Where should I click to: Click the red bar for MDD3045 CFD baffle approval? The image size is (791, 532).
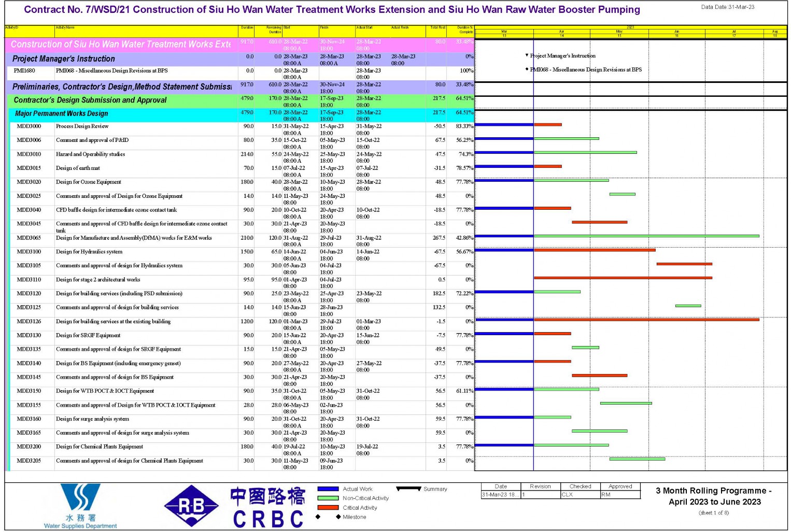coord(600,222)
